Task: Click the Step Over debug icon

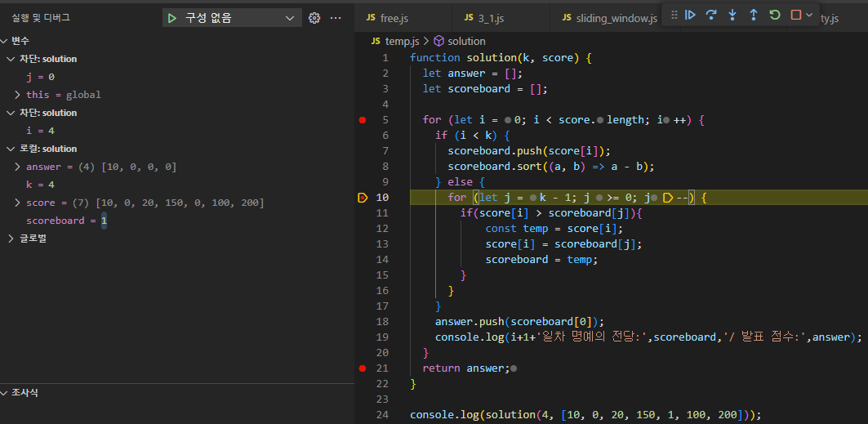Action: point(711,15)
